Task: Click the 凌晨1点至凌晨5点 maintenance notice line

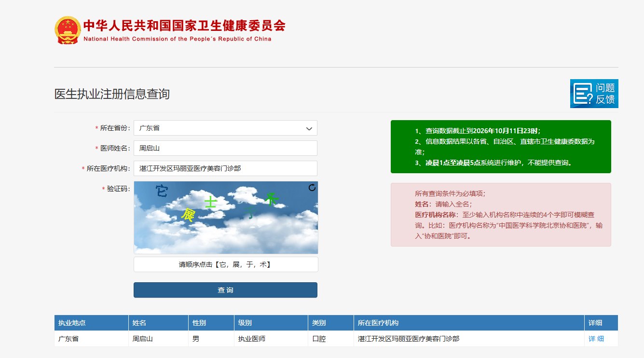Action: (493, 163)
